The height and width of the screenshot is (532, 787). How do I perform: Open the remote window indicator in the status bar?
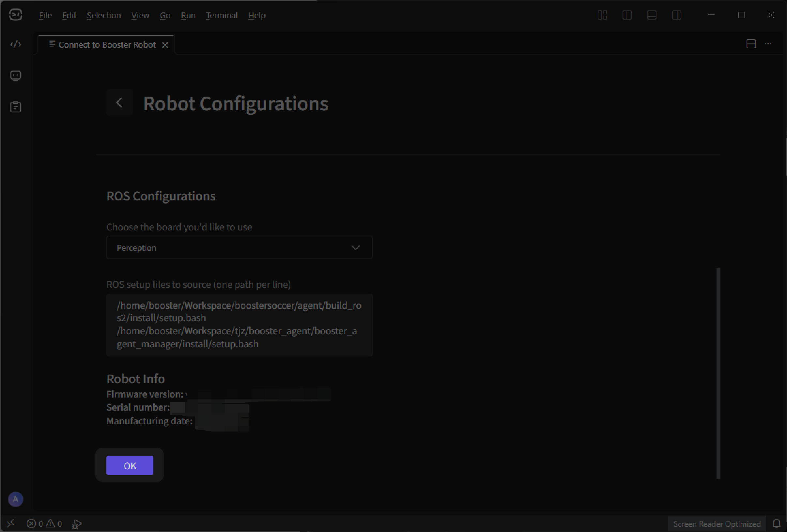coord(10,524)
